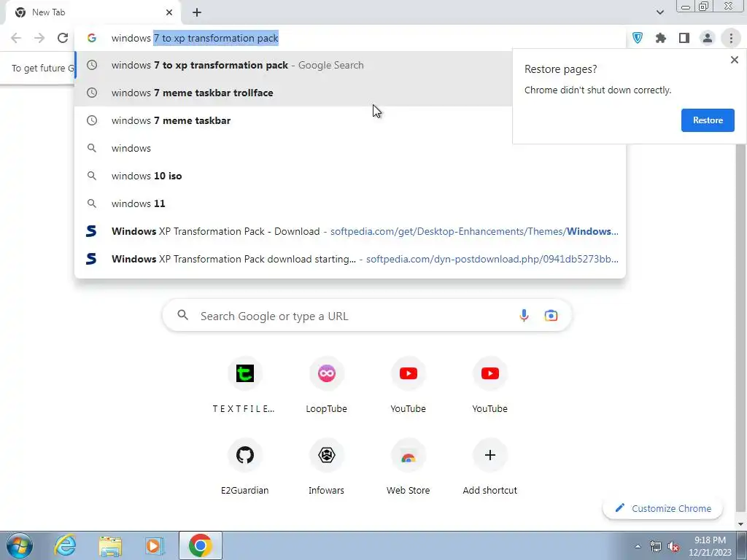Open the Web Store shortcut
The width and height of the screenshot is (747, 560).
tap(409, 467)
